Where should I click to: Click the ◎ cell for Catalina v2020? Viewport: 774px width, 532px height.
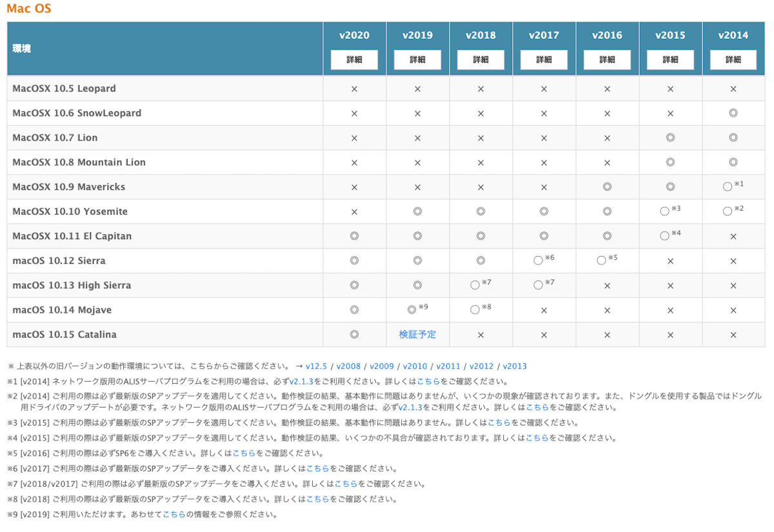[354, 335]
